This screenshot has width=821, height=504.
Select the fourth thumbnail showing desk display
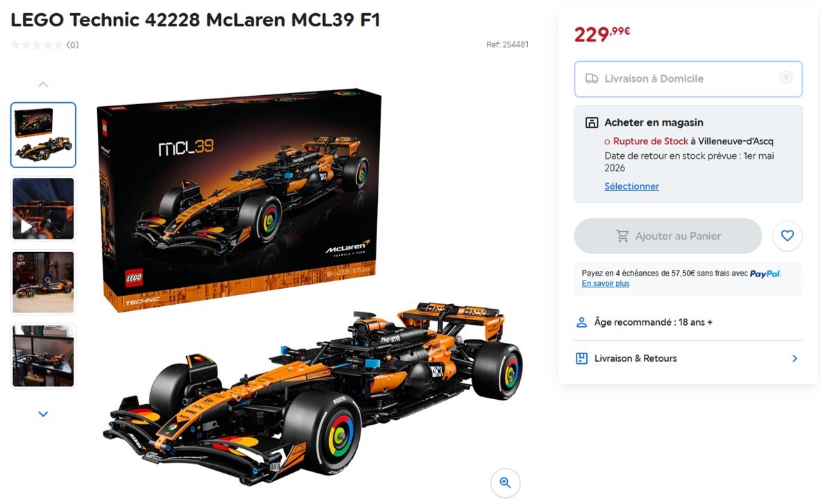point(44,355)
